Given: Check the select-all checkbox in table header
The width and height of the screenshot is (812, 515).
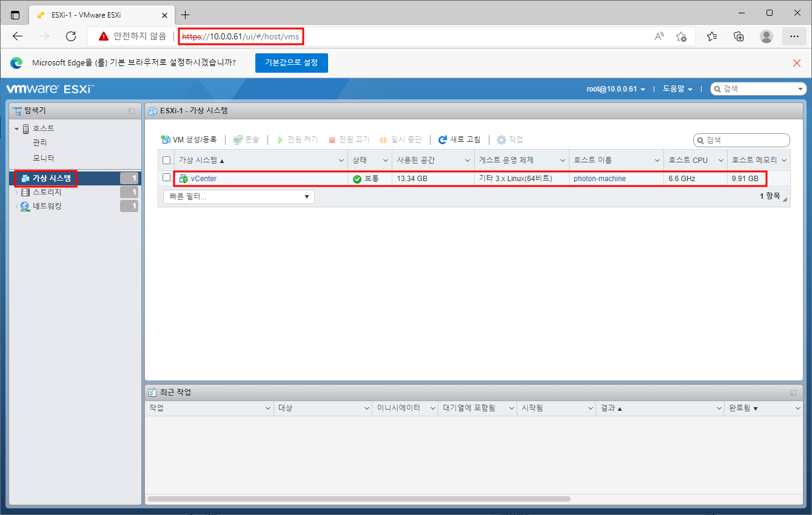Looking at the screenshot, I should pyautogui.click(x=167, y=161).
